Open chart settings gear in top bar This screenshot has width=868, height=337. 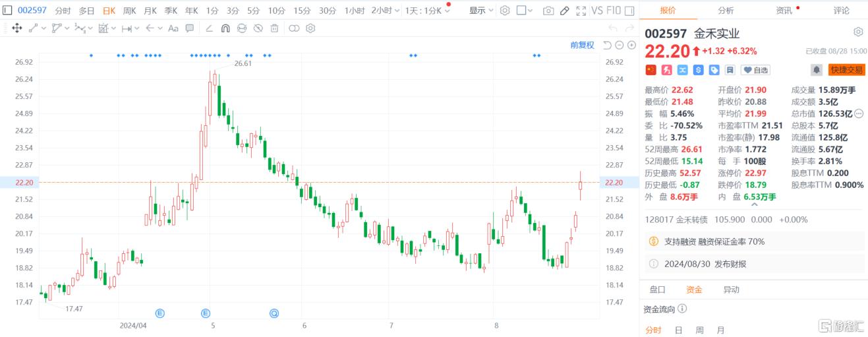(505, 11)
